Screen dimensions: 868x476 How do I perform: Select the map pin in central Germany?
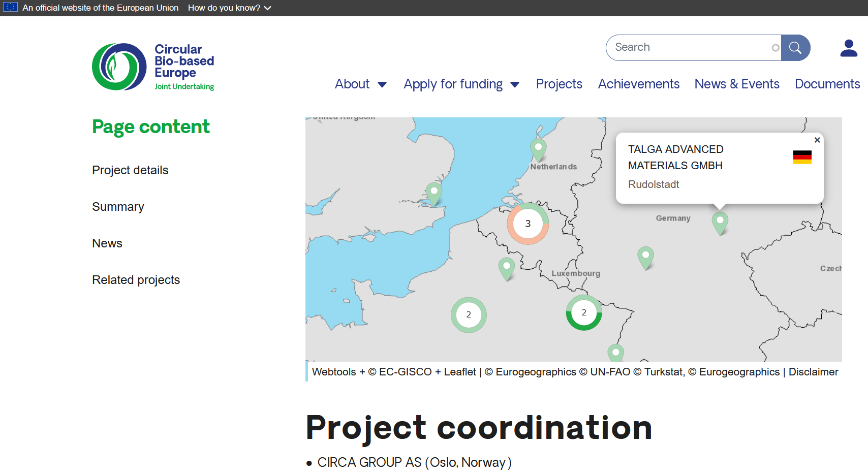645,257
